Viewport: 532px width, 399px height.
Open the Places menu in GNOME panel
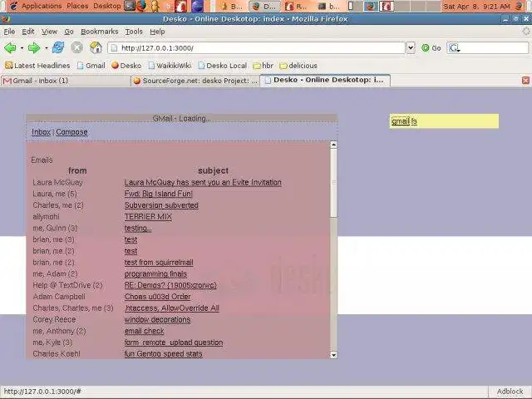click(77, 6)
